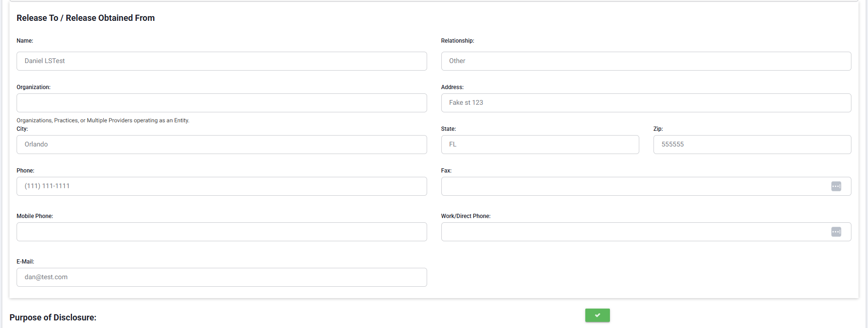Select the E-Mail input with dan@test.com

(222, 277)
